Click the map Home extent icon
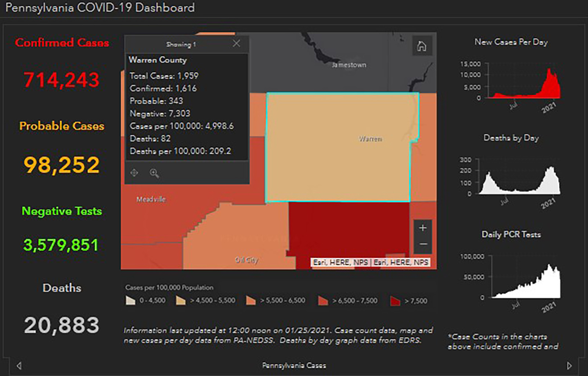This screenshot has height=376, width=588. pos(422,46)
